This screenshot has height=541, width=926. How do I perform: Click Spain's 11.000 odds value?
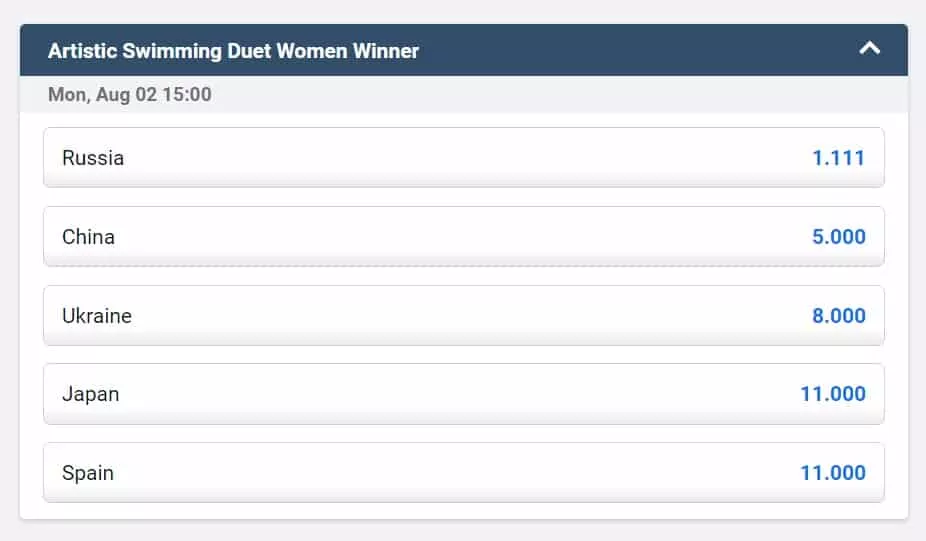(x=832, y=473)
